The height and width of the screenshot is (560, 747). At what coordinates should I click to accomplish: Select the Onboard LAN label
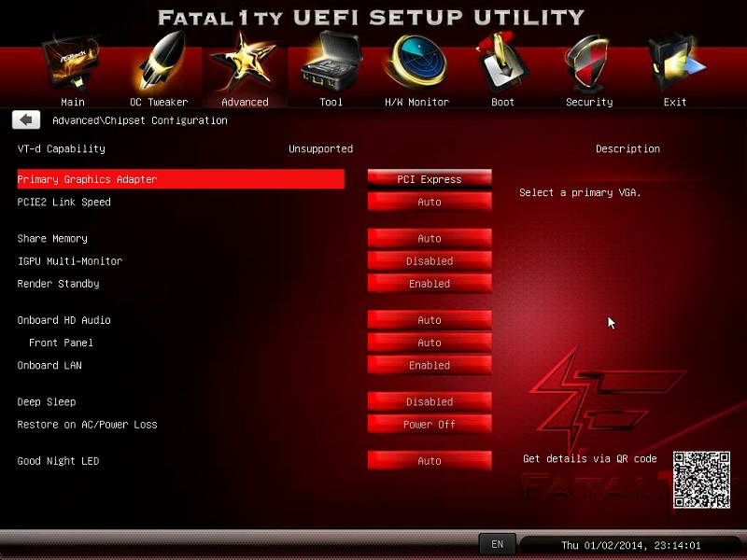point(49,365)
